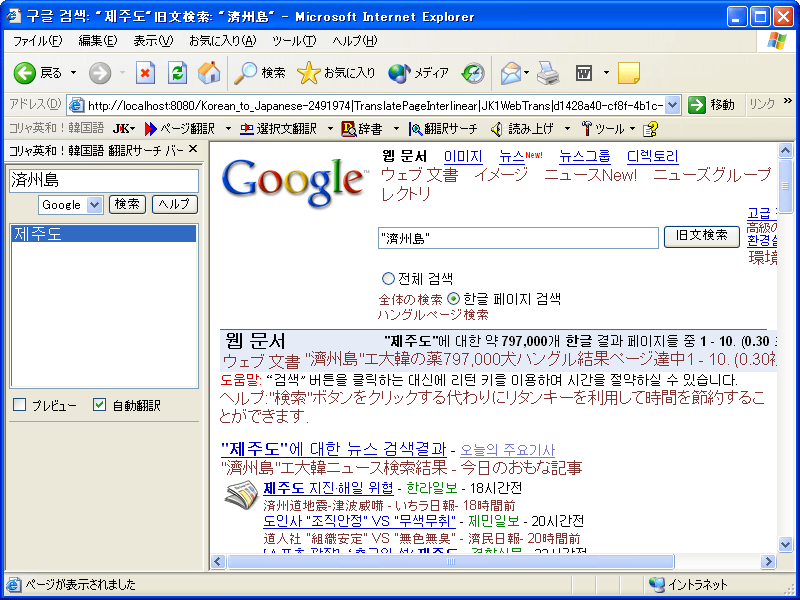
Task: Open the File (ファイル) menu
Action: point(37,41)
